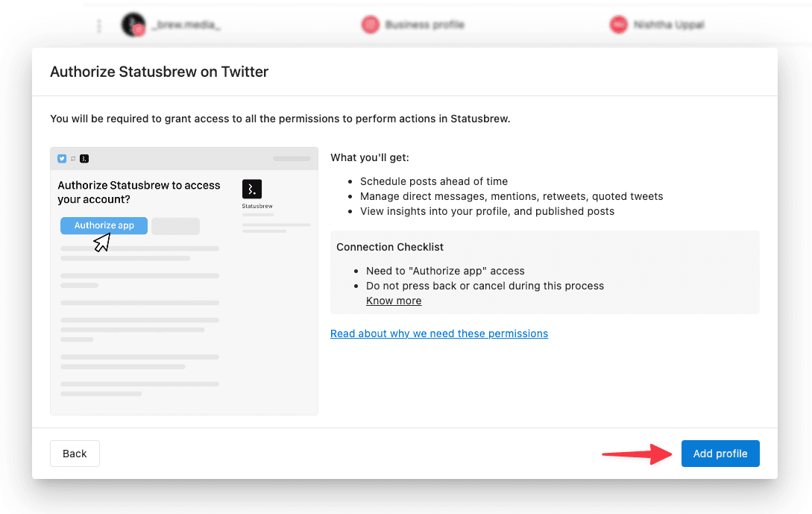
Task: Click the Authorize Statusbrew preview thumbnail
Action: tap(184, 280)
